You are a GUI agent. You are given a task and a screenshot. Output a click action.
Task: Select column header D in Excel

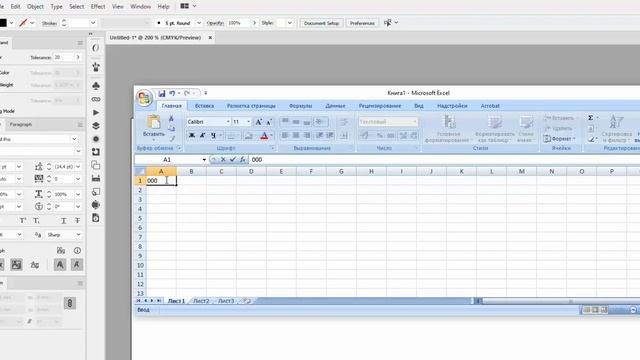(x=251, y=171)
